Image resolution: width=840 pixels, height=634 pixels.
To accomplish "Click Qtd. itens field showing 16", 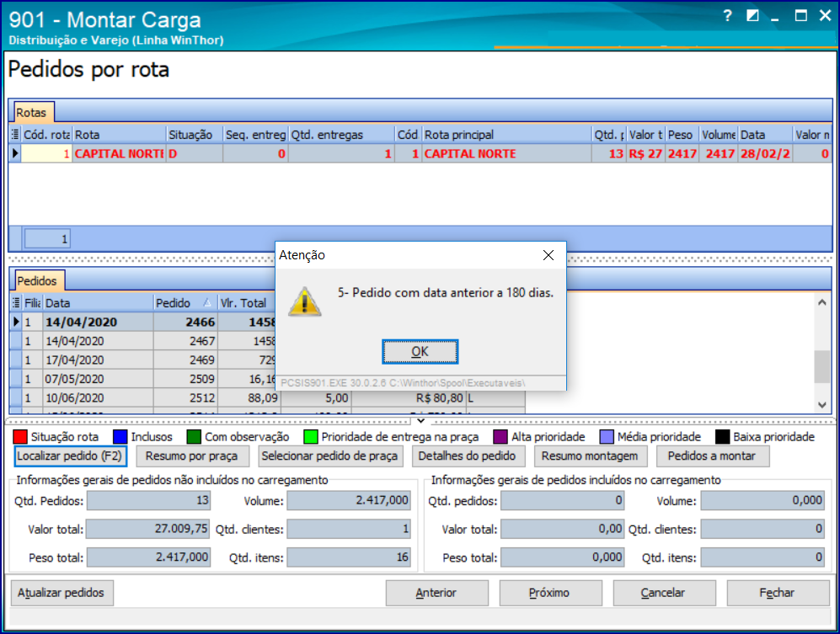I will point(349,557).
